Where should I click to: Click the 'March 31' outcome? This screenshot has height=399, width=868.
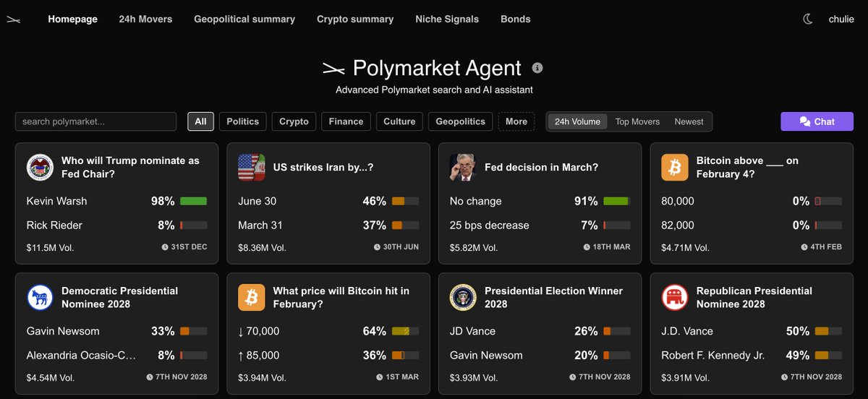[260, 225]
